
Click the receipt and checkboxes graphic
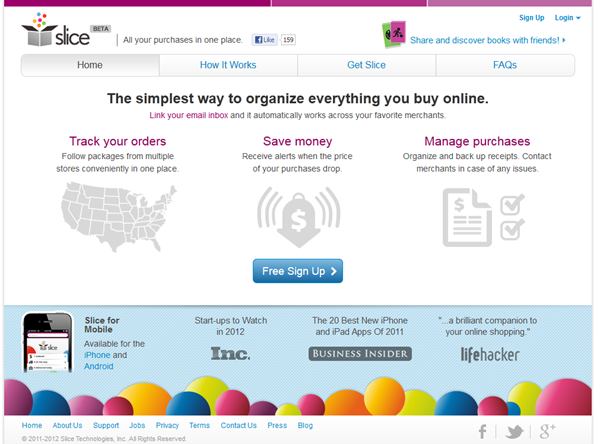click(x=483, y=217)
